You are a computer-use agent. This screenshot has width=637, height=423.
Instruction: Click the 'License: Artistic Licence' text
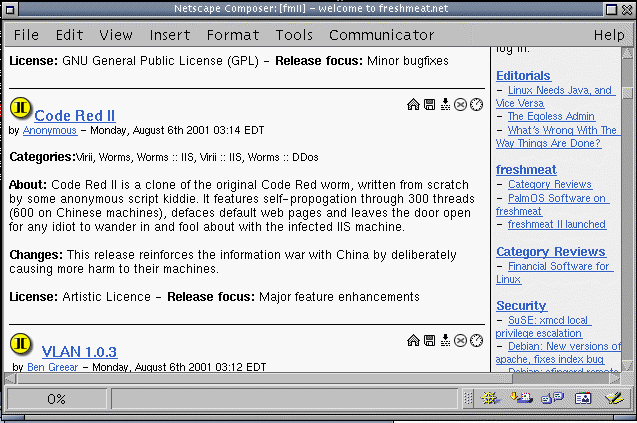pyautogui.click(x=80, y=297)
